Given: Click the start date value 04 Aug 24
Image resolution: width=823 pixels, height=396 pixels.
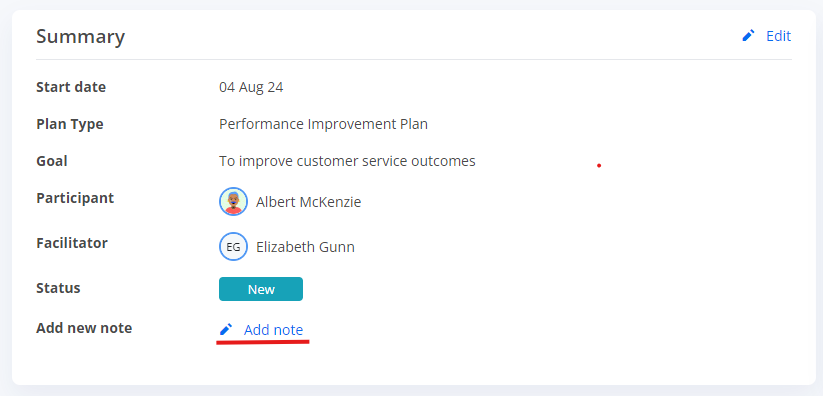Looking at the screenshot, I should [x=251, y=87].
